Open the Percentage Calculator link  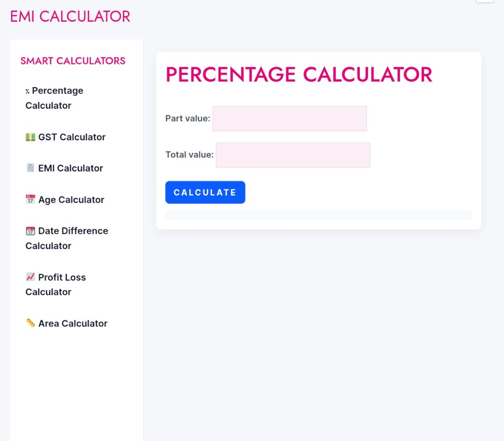pos(54,98)
